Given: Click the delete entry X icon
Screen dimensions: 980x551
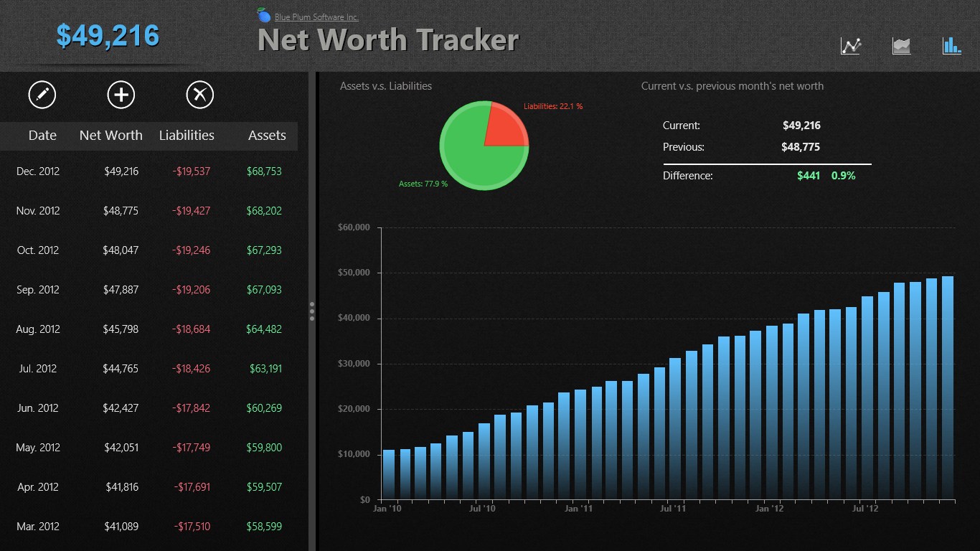Looking at the screenshot, I should coord(200,95).
